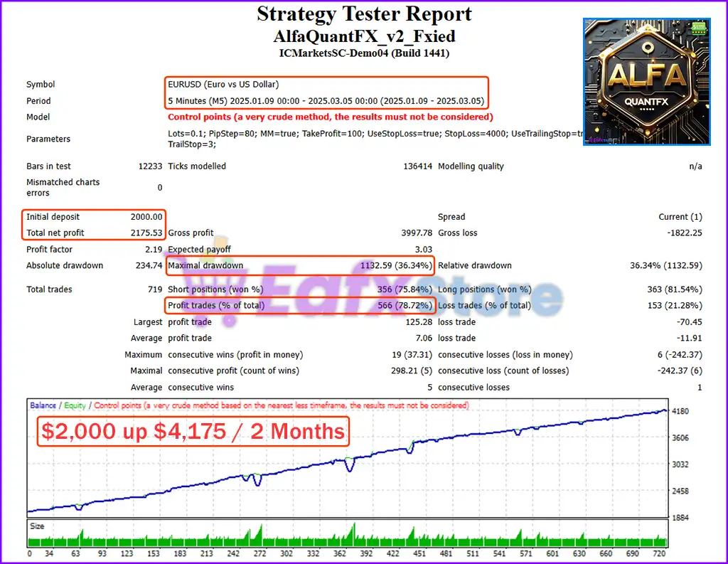Image resolution: width=728 pixels, height=564 pixels.
Task: Click Modelling quality value 'n/a'
Action: (695, 166)
